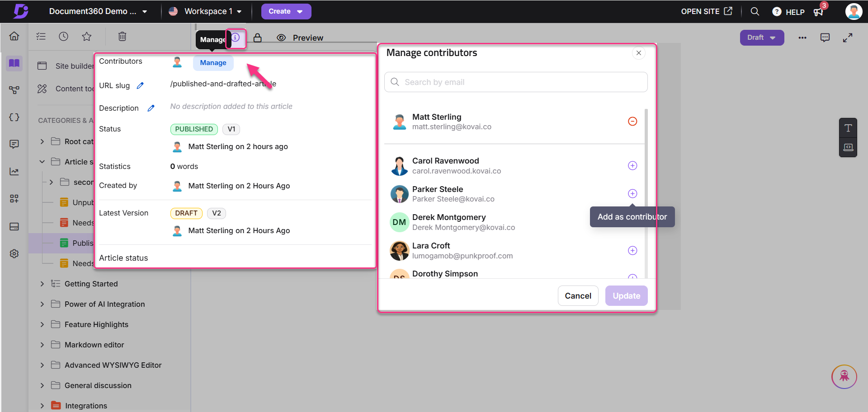Open the announcements megaphone icon

point(819,12)
